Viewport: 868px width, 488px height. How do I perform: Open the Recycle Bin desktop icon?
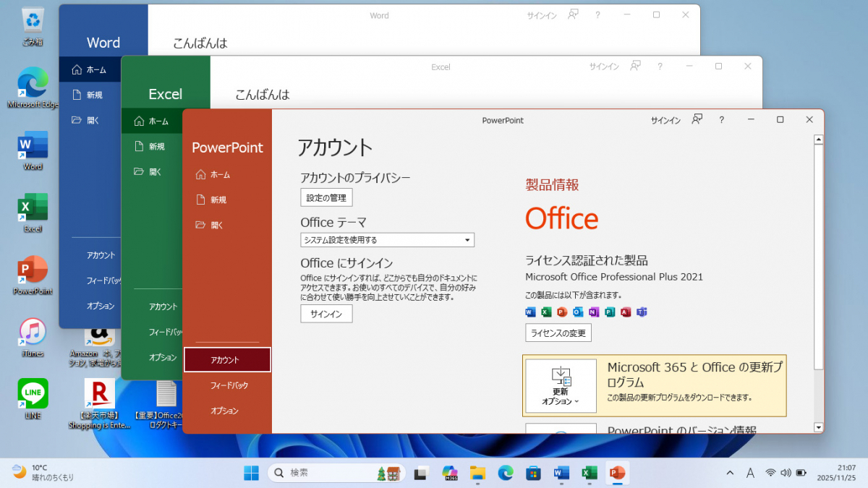pos(33,25)
